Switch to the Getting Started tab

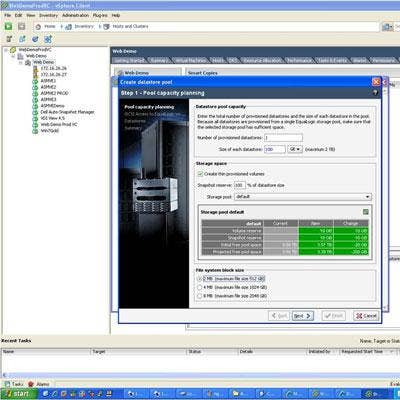(129, 60)
